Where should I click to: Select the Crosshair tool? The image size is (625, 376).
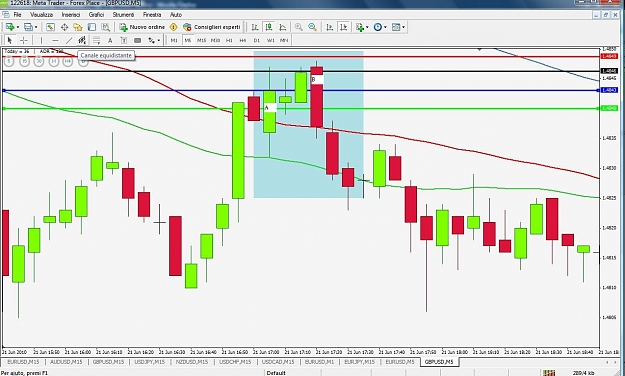[x=24, y=40]
